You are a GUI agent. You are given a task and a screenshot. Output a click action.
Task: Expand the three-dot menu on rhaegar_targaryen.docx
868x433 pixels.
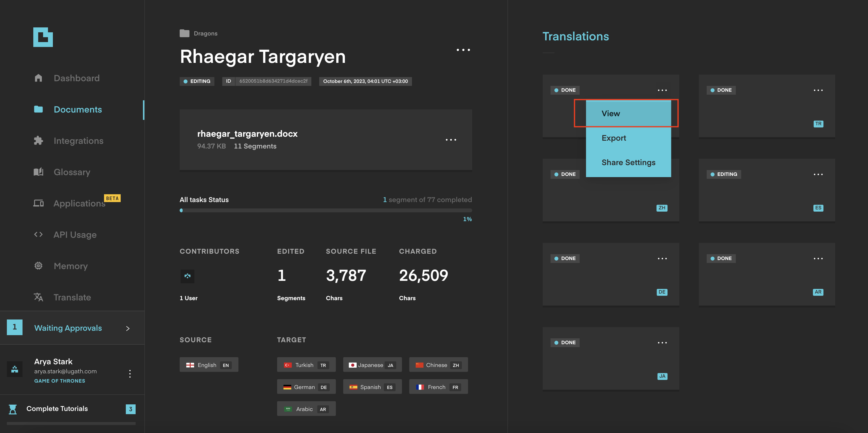click(451, 140)
